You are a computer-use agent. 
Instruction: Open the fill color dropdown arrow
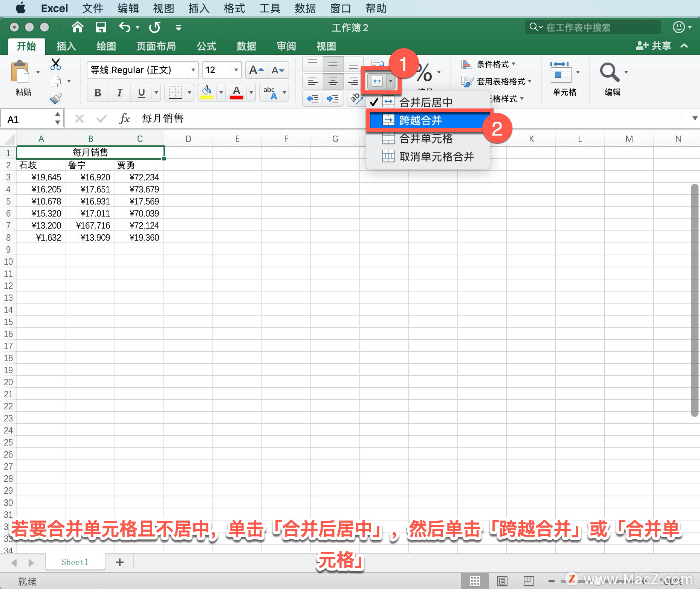[221, 92]
